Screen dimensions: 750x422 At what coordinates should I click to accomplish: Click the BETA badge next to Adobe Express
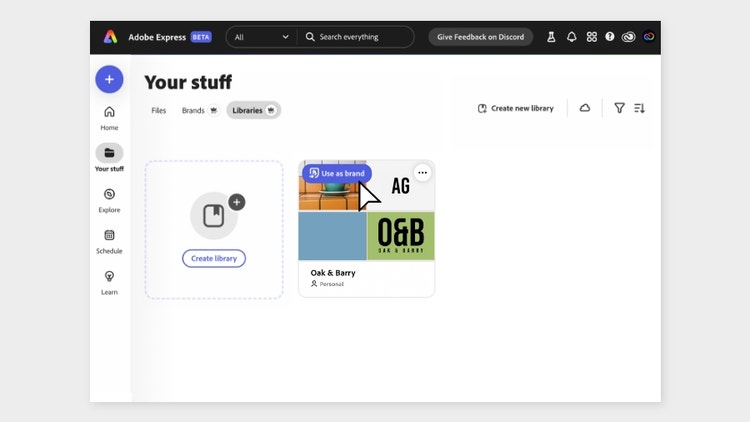[201, 37]
